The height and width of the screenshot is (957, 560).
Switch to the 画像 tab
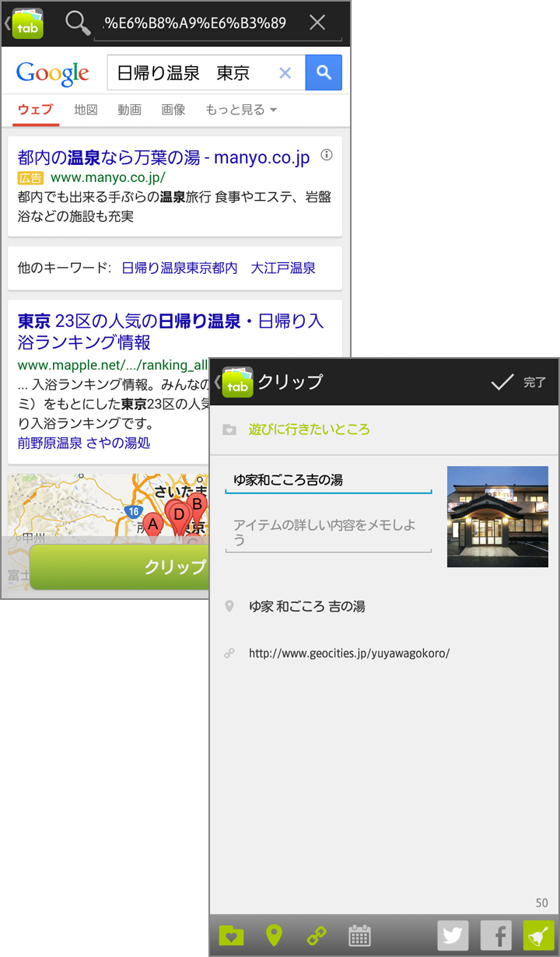click(173, 110)
